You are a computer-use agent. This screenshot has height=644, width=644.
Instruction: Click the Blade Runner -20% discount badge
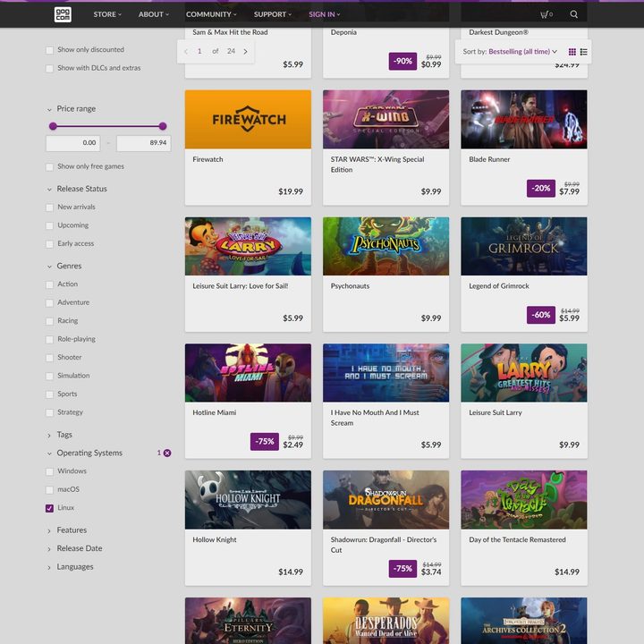click(541, 188)
